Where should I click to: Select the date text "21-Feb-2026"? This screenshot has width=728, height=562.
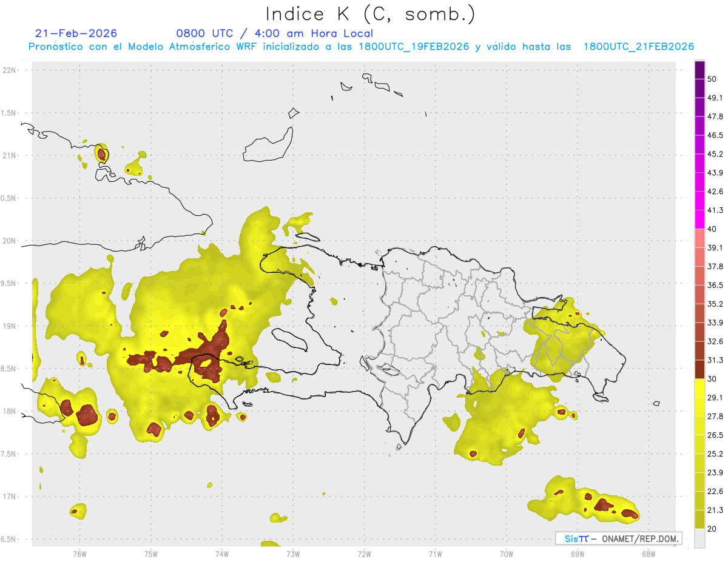pyautogui.click(x=76, y=33)
